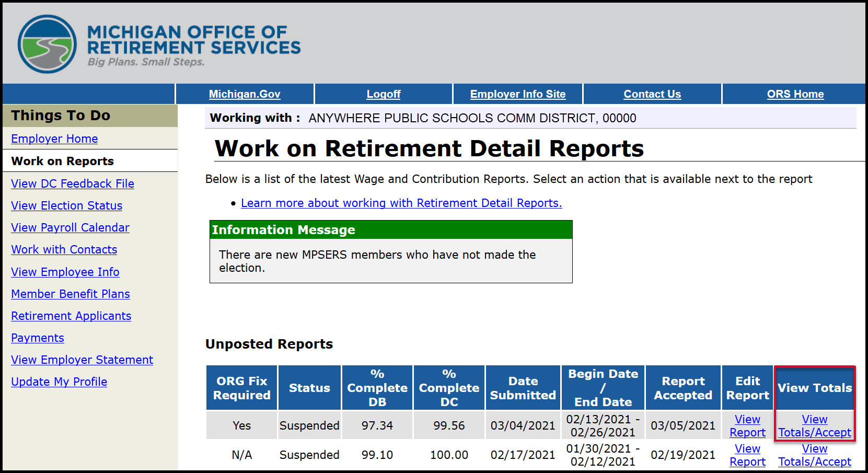Logoff from the employer portal
Screen dimensions: 868x473
[383, 94]
